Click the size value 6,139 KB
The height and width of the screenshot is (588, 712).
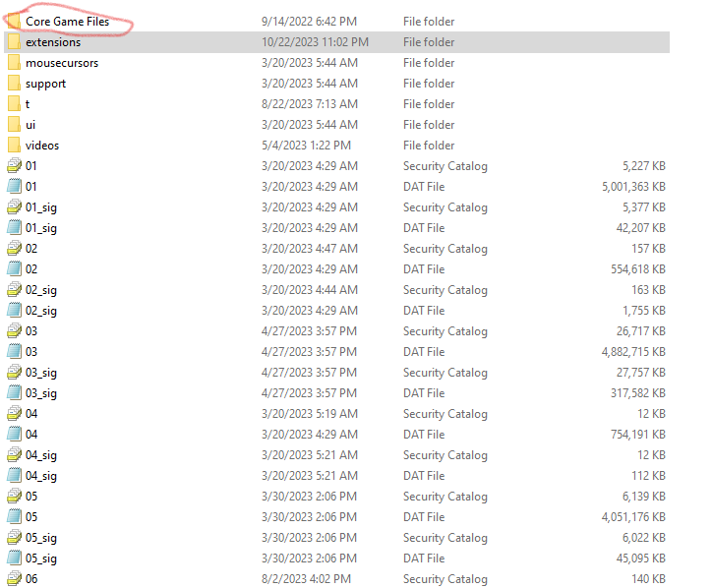tap(643, 497)
